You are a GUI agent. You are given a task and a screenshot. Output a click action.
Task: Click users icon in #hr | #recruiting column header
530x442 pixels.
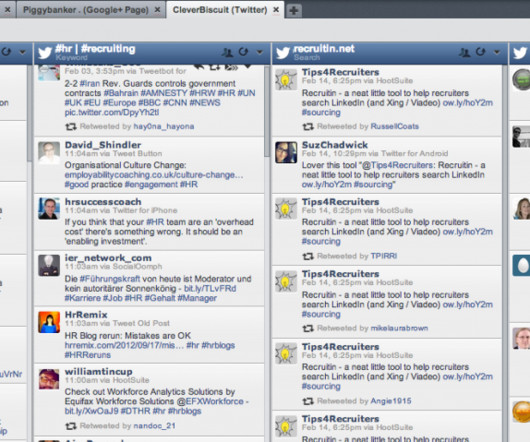pyautogui.click(x=227, y=52)
